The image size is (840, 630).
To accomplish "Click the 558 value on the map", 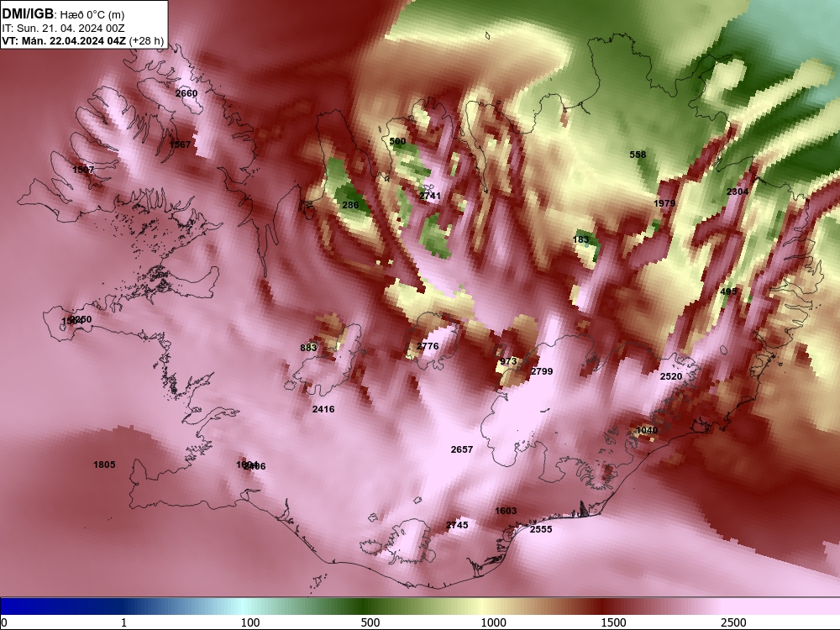I will click(638, 155).
